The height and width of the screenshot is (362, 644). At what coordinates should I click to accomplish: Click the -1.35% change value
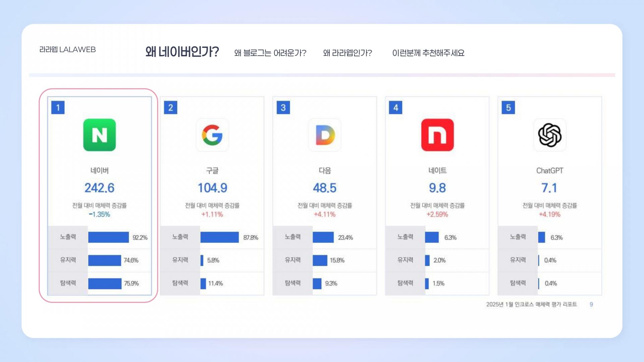[99, 215]
